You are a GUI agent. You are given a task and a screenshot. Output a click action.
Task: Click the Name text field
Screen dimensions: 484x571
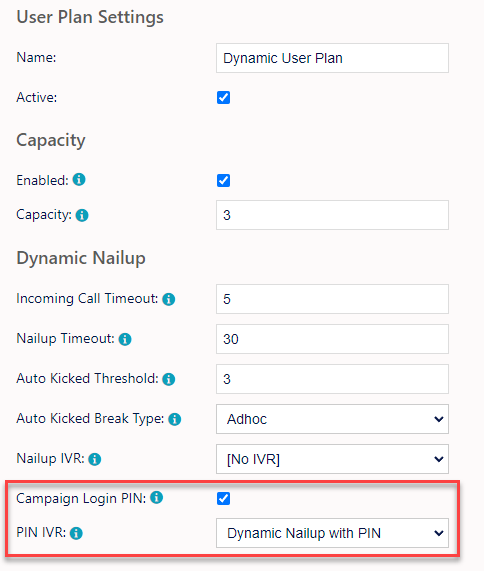[332, 58]
